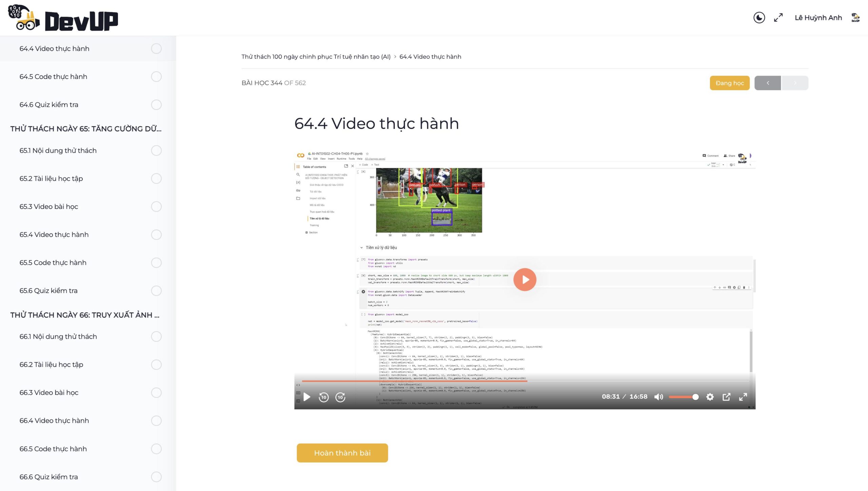Expand Thử thách ngày 65 section header
This screenshot has height=491, width=868.
pos(86,129)
